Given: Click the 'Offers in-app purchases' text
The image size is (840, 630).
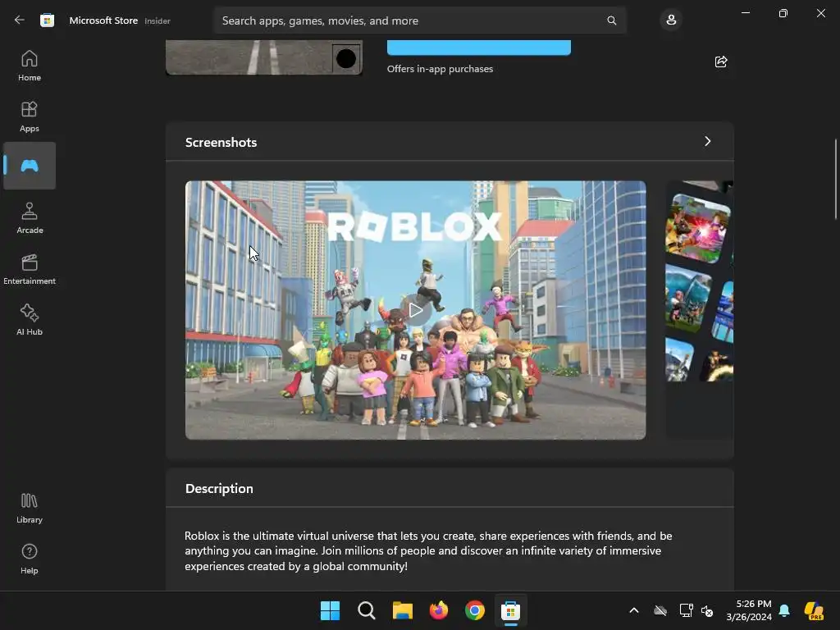Looking at the screenshot, I should click(x=440, y=69).
